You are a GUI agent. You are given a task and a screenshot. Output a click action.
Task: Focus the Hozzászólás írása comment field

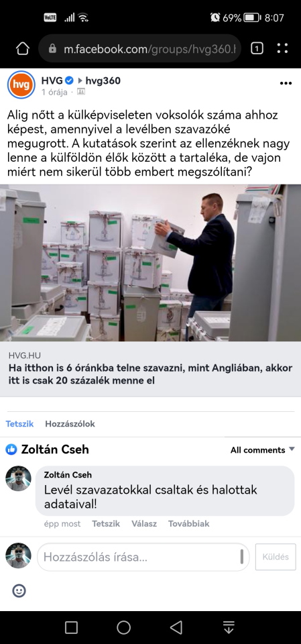point(143,557)
